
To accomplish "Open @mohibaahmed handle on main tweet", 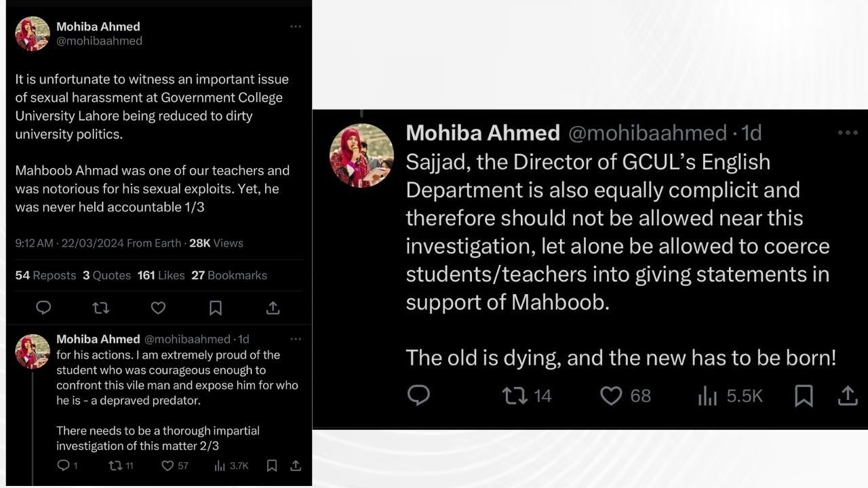I will tap(99, 41).
